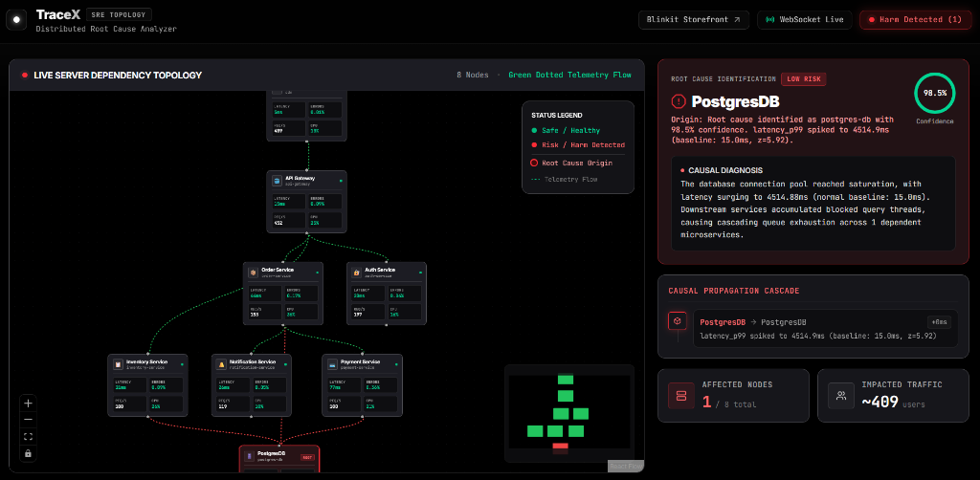This screenshot has height=480, width=980.
Task: Click the alert icon beside PostgresDB heading
Action: 679,101
